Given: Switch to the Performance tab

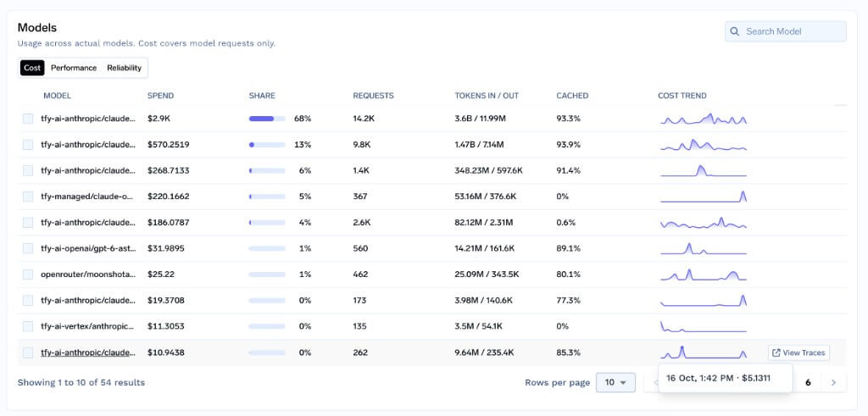Looking at the screenshot, I should pos(74,68).
